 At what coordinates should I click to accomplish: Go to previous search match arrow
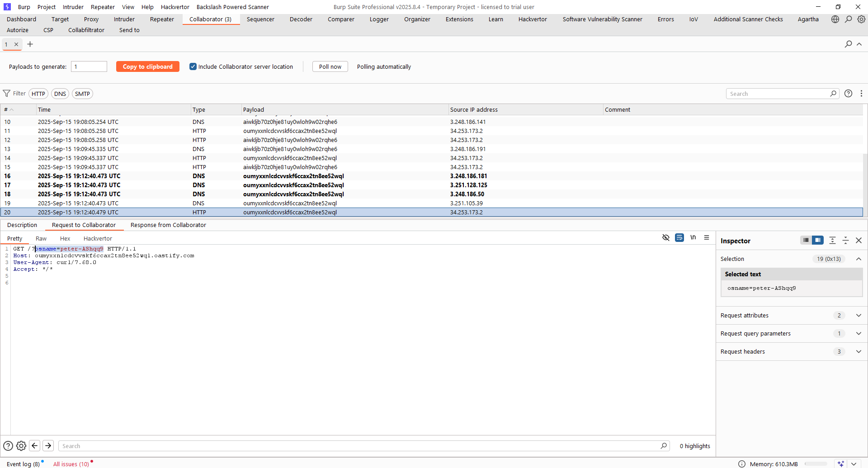[35, 446]
